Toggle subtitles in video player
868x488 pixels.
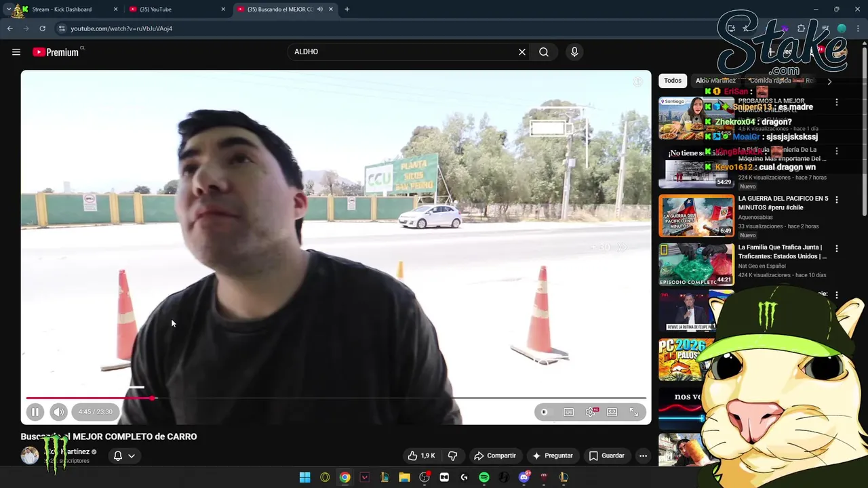click(x=568, y=411)
